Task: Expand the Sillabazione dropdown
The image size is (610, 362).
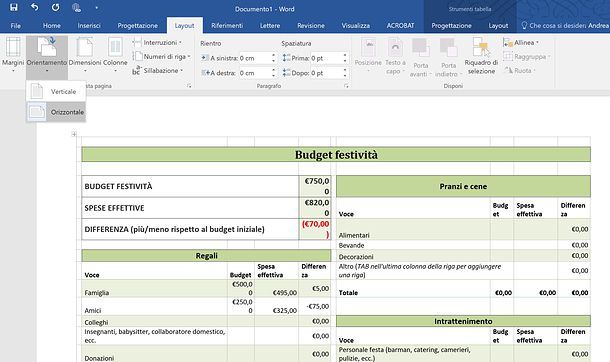Action: 158,70
